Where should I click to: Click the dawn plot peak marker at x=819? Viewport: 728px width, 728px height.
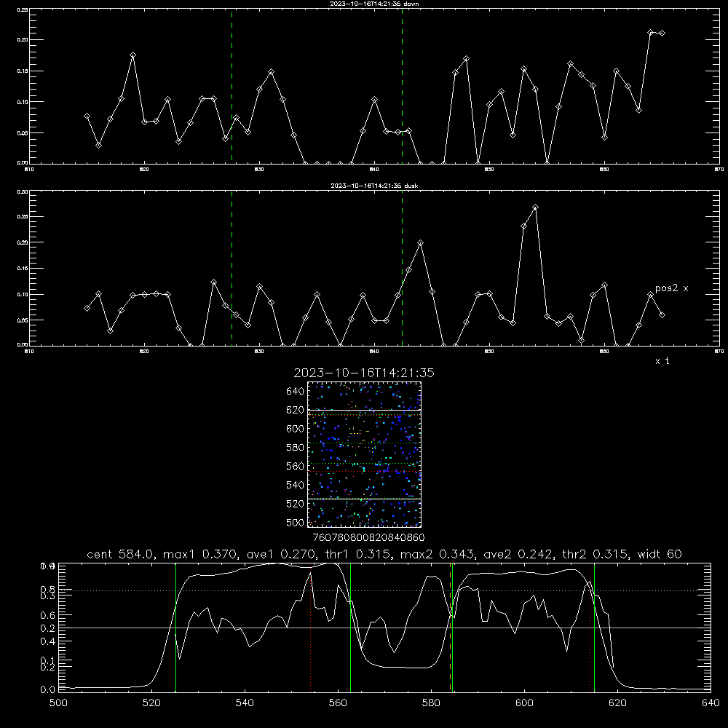pos(132,55)
